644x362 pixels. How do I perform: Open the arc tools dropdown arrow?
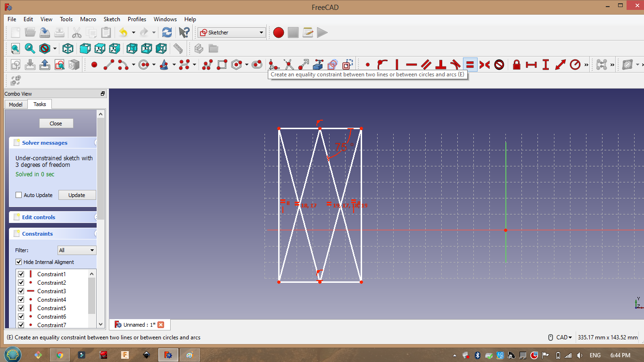pyautogui.click(x=133, y=65)
